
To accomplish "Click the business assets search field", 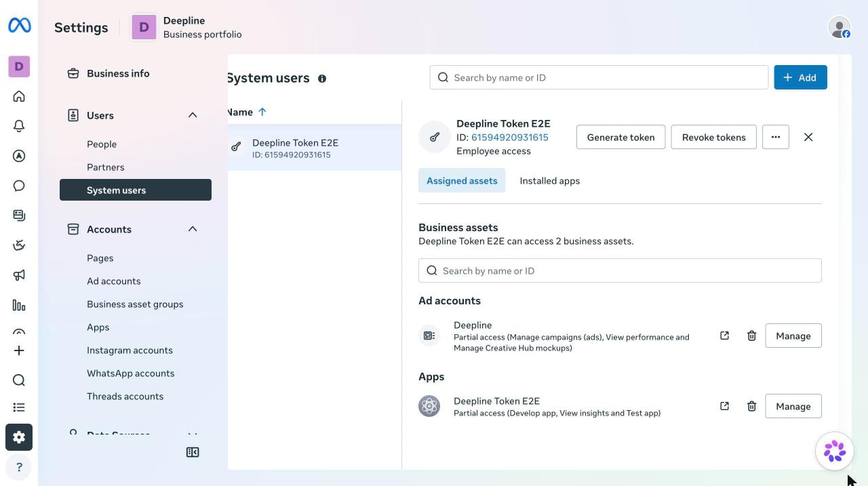I will coord(620,270).
